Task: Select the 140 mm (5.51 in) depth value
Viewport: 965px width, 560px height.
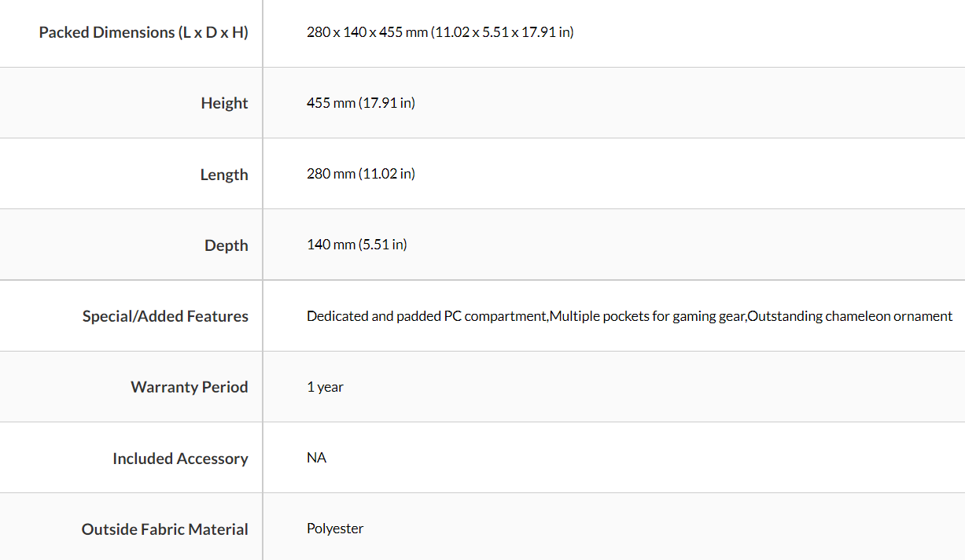Action: tap(356, 245)
